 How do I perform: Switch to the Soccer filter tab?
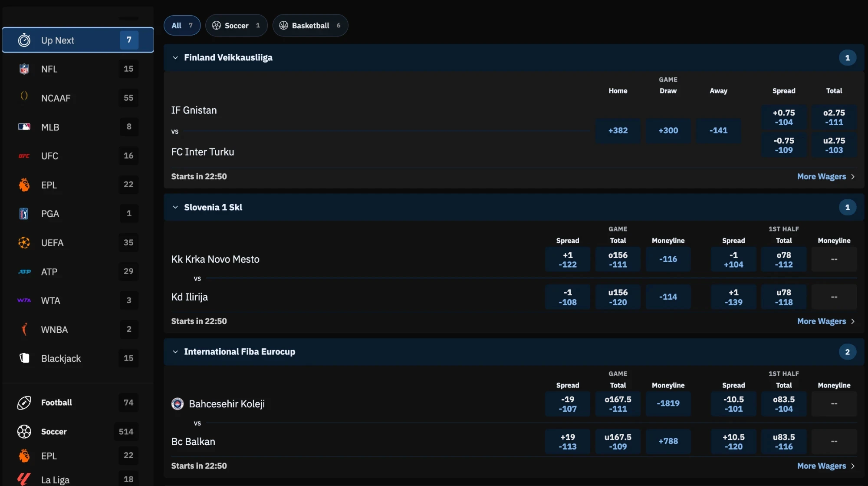click(236, 26)
